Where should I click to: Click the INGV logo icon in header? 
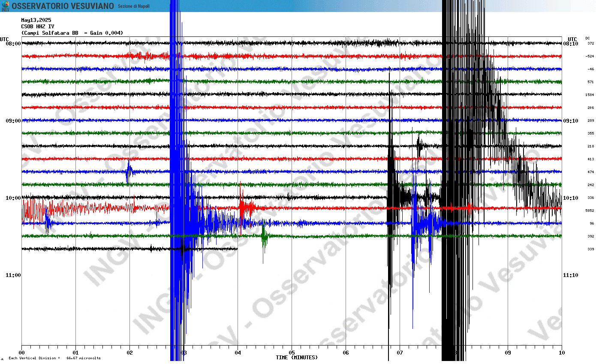tap(5, 6)
